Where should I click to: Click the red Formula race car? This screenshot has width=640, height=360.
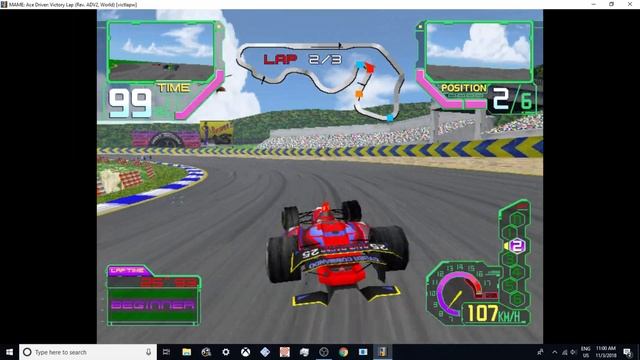(x=337, y=252)
